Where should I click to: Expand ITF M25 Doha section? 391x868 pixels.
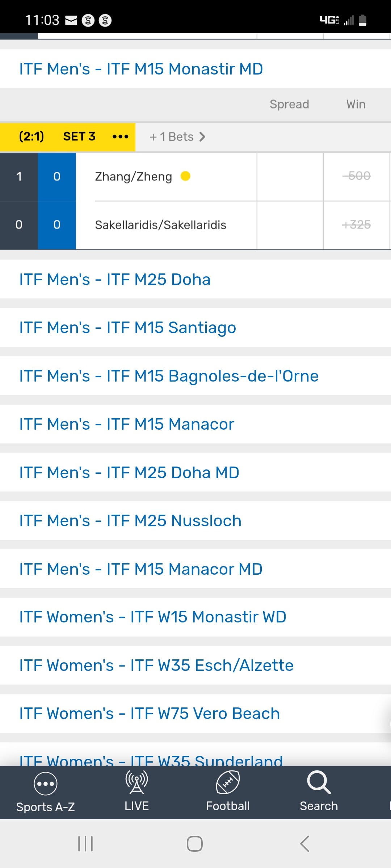(x=115, y=280)
